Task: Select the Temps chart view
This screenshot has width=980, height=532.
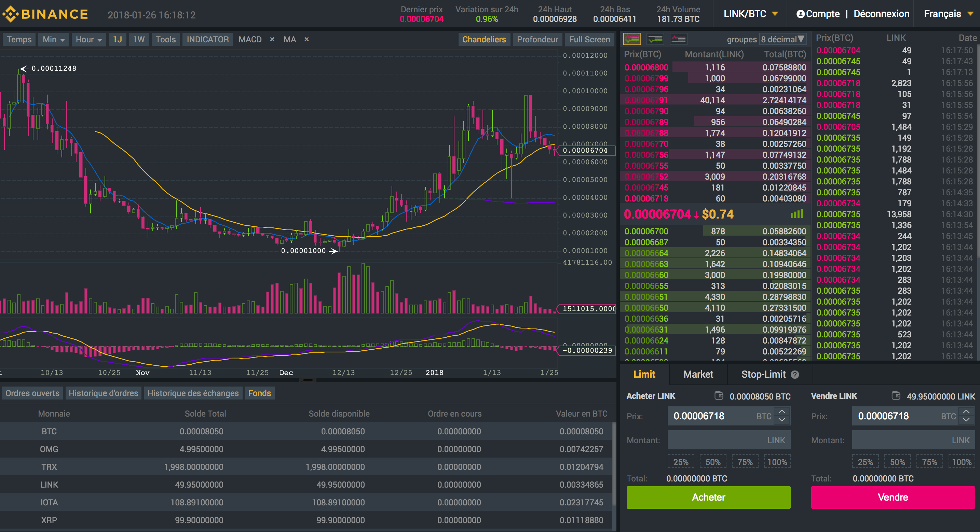Action: (x=19, y=40)
